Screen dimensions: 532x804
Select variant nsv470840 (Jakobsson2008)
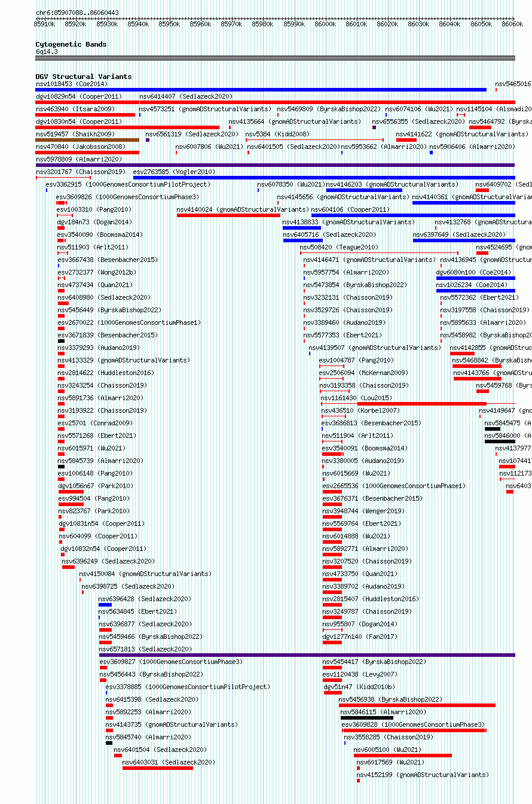coord(80,147)
